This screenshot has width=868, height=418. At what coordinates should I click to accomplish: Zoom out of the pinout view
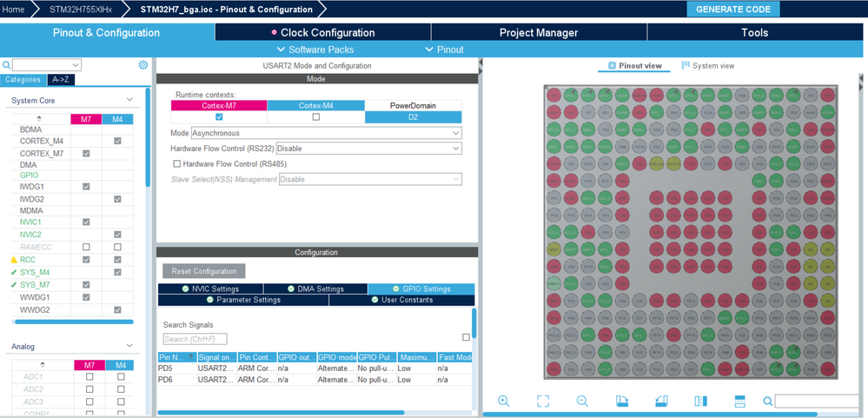pos(582,401)
